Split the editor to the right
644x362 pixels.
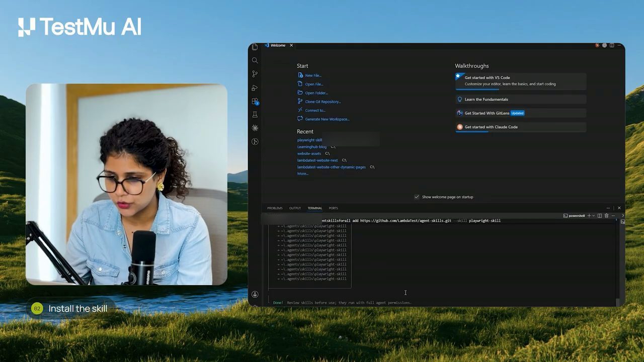coord(612,45)
